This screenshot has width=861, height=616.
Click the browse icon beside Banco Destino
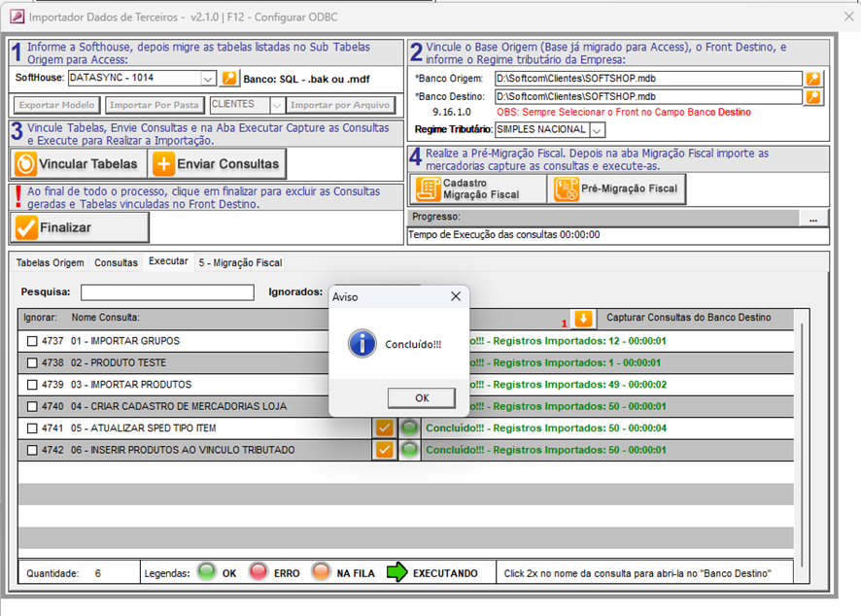click(812, 96)
